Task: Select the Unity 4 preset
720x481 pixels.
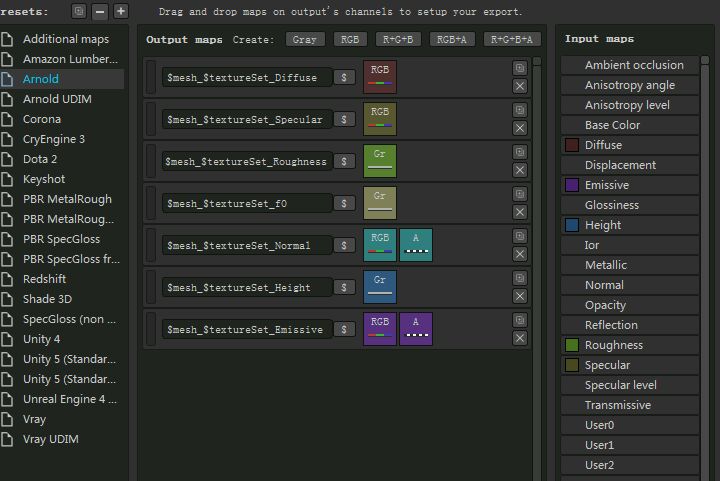Action: 41,339
